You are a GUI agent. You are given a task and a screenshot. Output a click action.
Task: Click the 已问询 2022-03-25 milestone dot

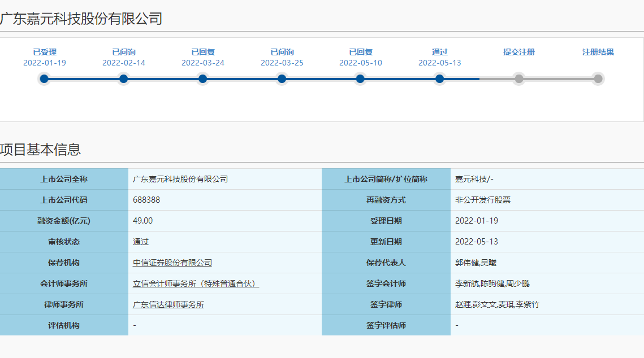[281, 79]
